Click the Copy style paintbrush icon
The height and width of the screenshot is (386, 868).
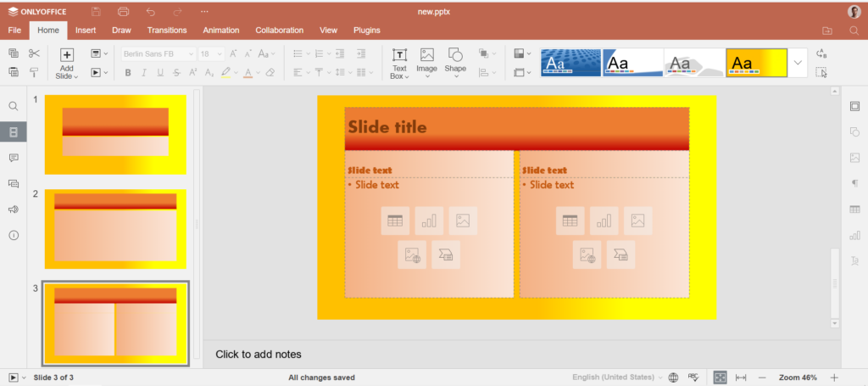[x=34, y=72]
